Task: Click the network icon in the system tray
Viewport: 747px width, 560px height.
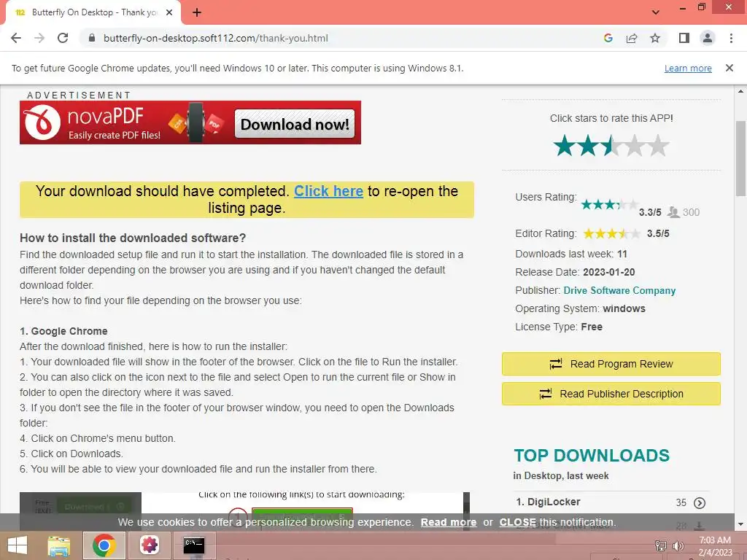Action: point(660,545)
